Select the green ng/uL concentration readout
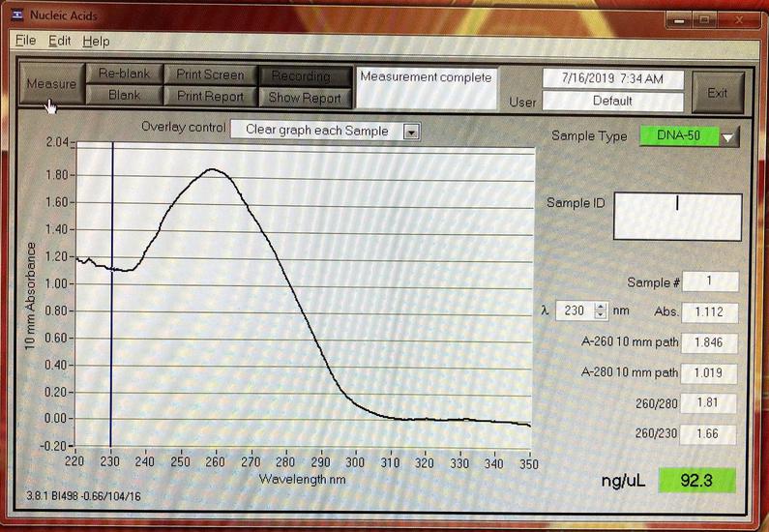 (x=695, y=479)
